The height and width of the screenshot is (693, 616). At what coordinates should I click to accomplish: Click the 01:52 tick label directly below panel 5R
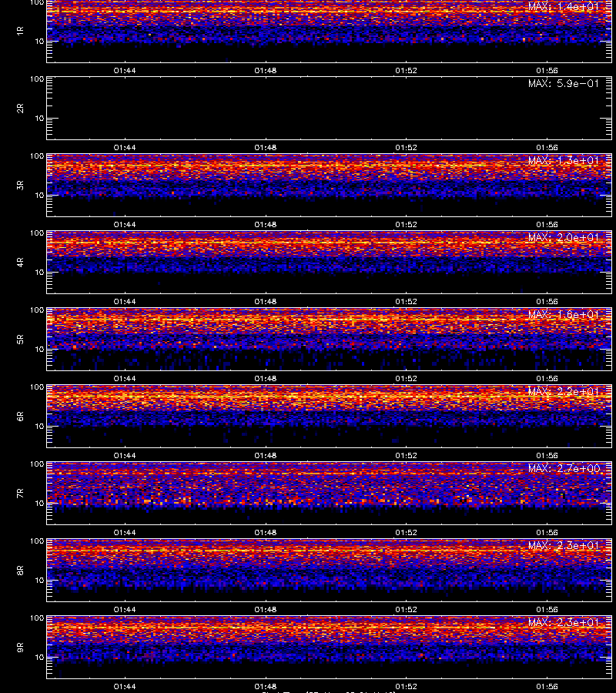point(406,378)
